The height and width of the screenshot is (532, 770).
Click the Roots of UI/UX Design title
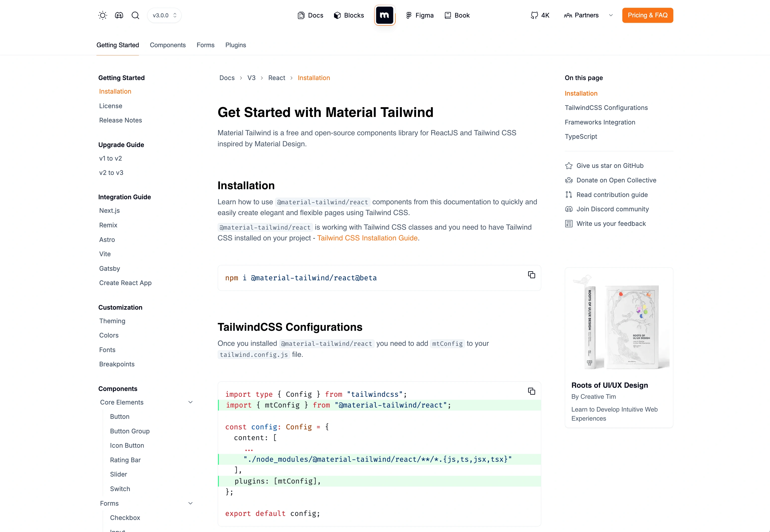[x=610, y=385]
